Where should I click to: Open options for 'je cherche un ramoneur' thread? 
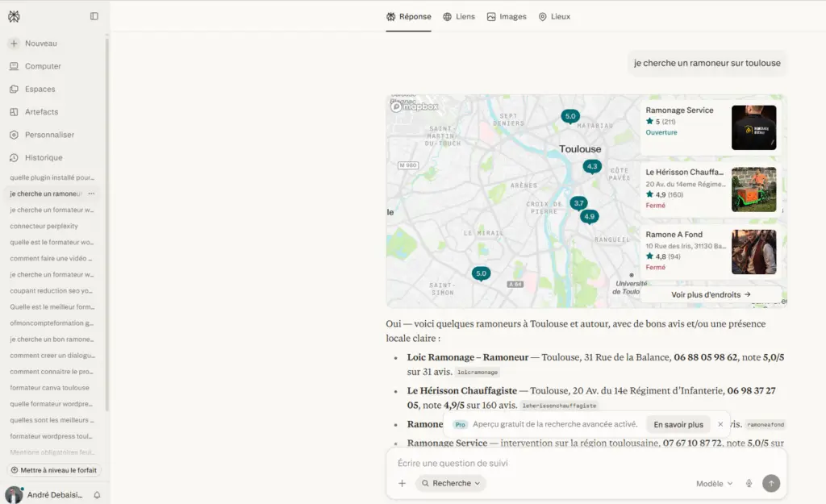coord(92,194)
